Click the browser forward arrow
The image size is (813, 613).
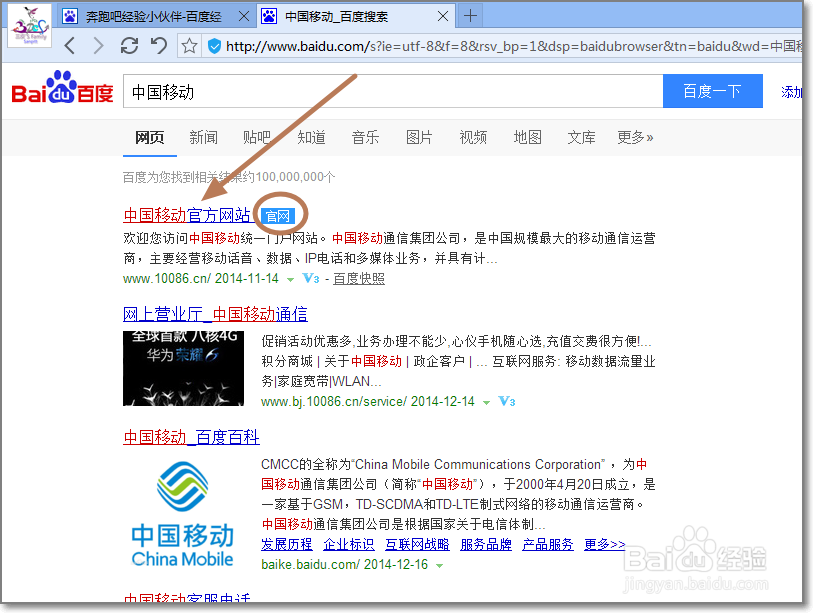[98, 46]
